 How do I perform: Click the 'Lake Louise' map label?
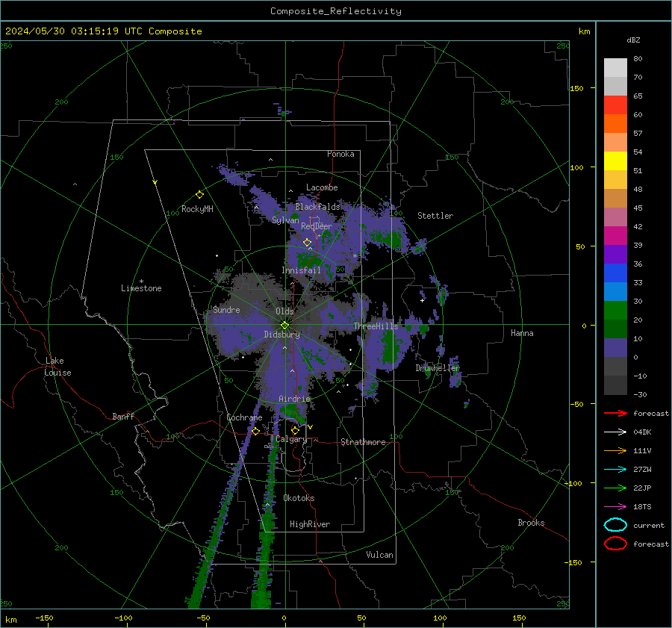click(57, 367)
